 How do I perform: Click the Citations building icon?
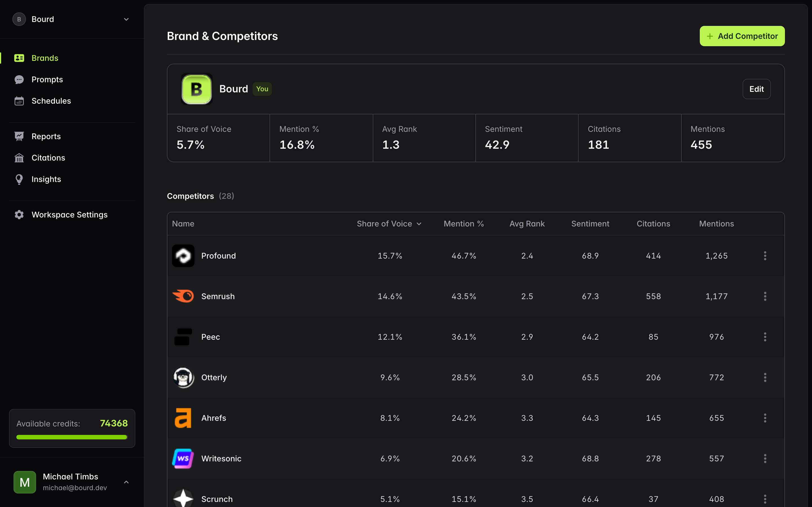click(19, 158)
